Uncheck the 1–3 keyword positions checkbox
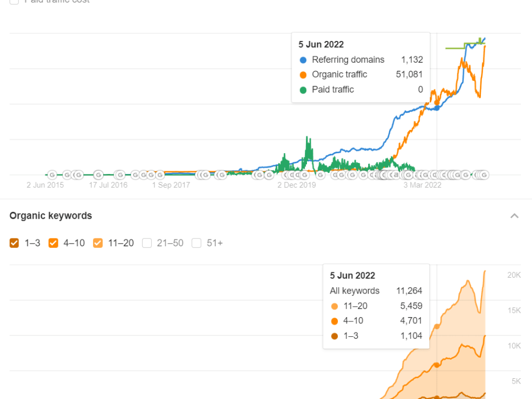Viewport: 532px width, 399px height. 14,243
